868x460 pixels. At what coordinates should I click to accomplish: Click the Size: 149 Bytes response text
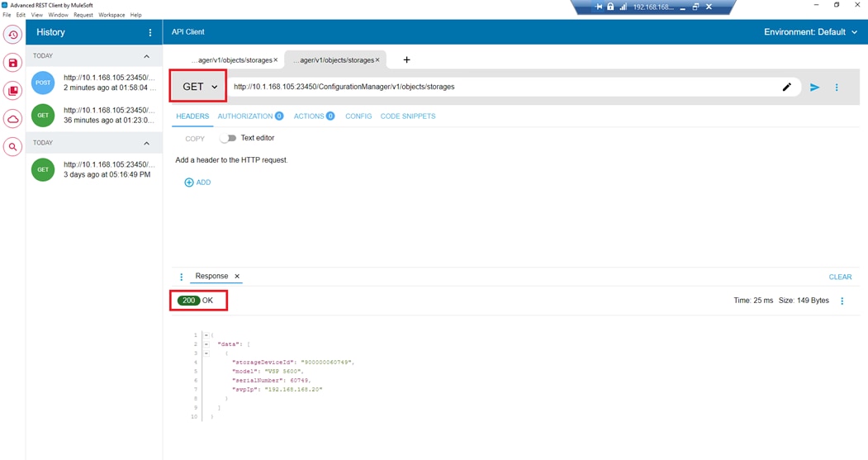tap(804, 301)
